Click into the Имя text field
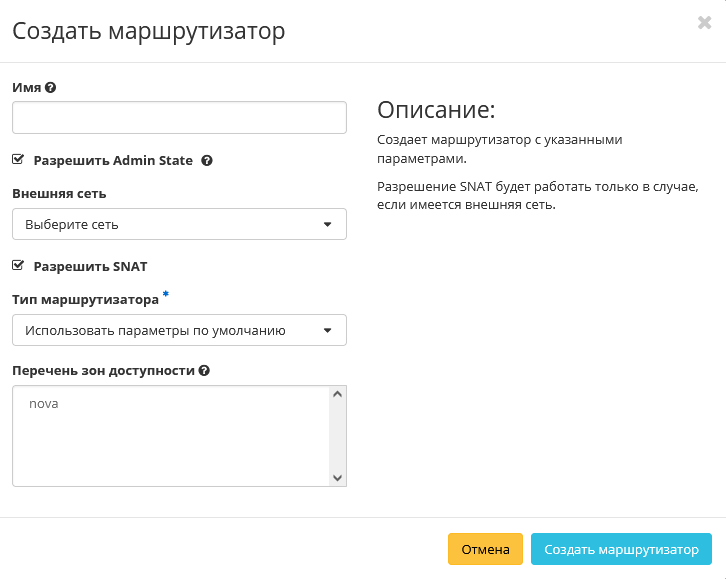 [179, 117]
